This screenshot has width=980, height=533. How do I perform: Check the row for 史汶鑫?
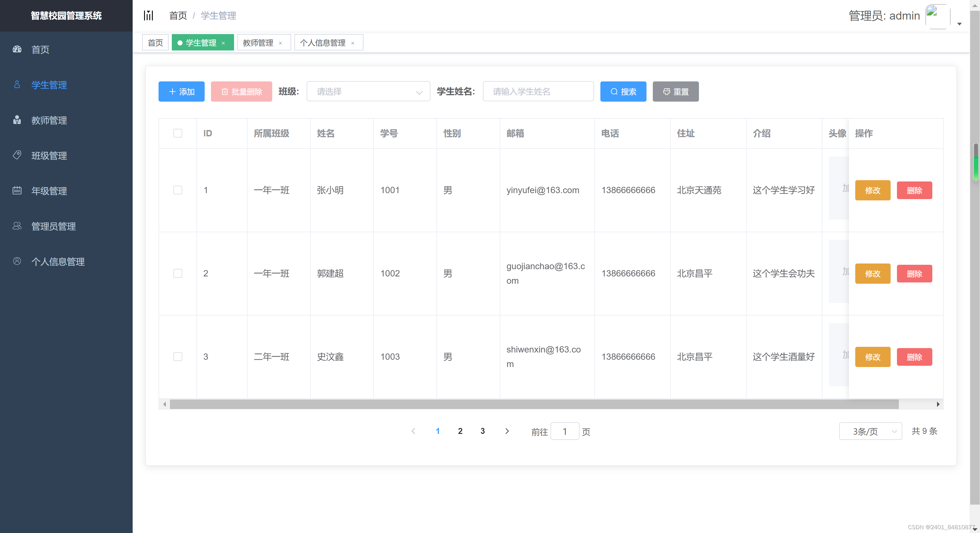[x=178, y=357]
